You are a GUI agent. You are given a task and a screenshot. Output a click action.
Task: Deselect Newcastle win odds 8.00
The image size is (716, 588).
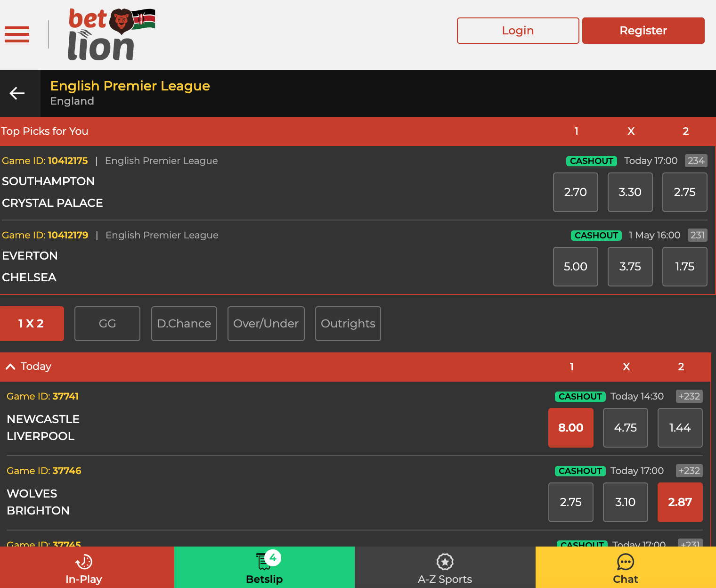(571, 428)
